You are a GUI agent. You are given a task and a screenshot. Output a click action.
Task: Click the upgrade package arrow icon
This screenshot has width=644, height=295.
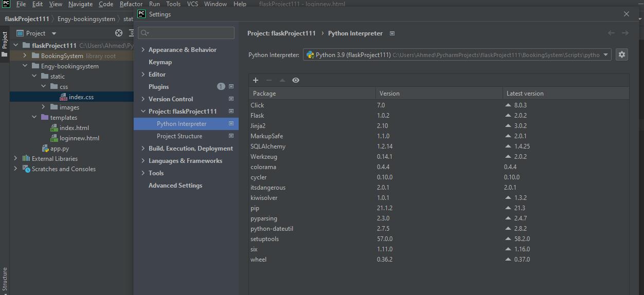[282, 80]
